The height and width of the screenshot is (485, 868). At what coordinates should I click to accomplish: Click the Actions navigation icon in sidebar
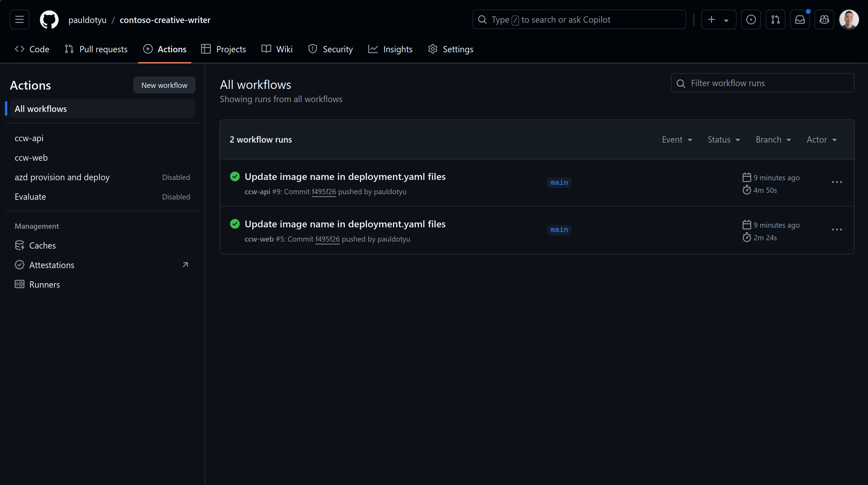tap(148, 49)
